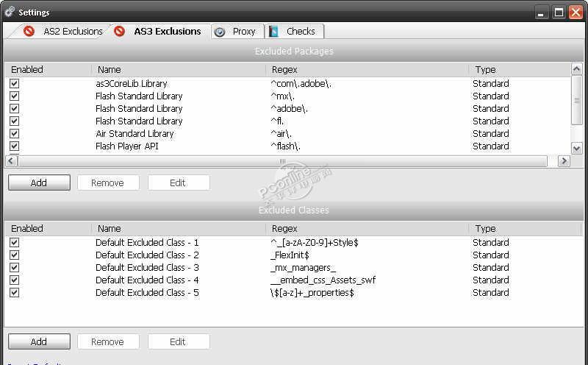The image size is (588, 365).
Task: Click right arrow of horizontal scrollbar
Action: click(564, 161)
